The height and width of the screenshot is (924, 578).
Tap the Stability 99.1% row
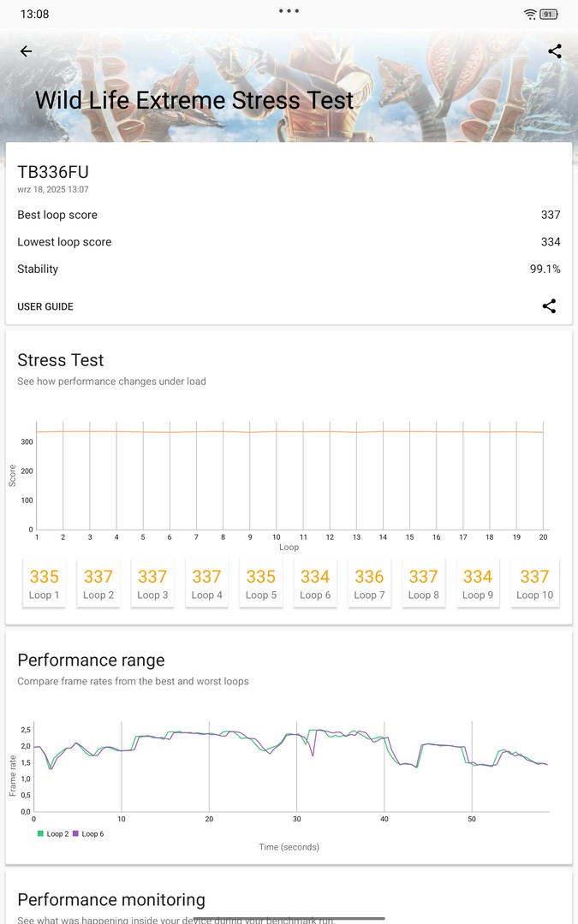[x=289, y=269]
